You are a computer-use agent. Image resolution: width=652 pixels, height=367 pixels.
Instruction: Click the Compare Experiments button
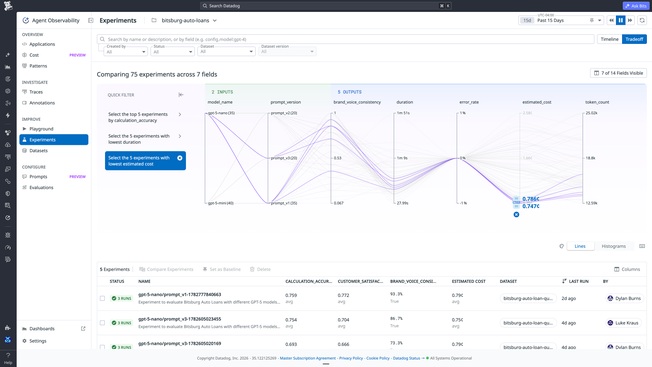pos(166,269)
